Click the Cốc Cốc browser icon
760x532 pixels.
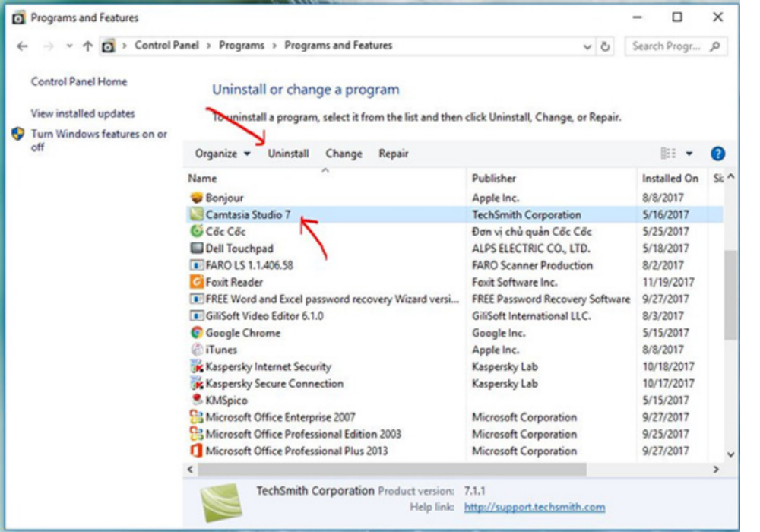pos(196,231)
